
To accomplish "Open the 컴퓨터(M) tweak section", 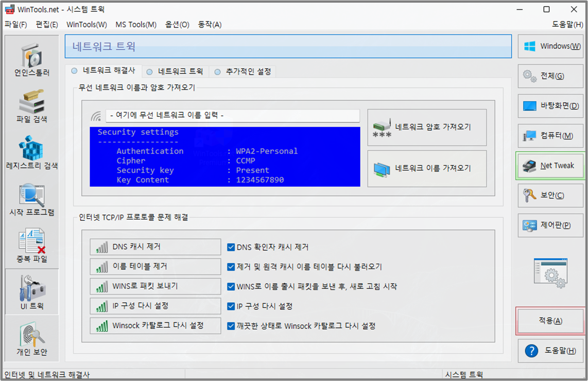I will [x=551, y=136].
